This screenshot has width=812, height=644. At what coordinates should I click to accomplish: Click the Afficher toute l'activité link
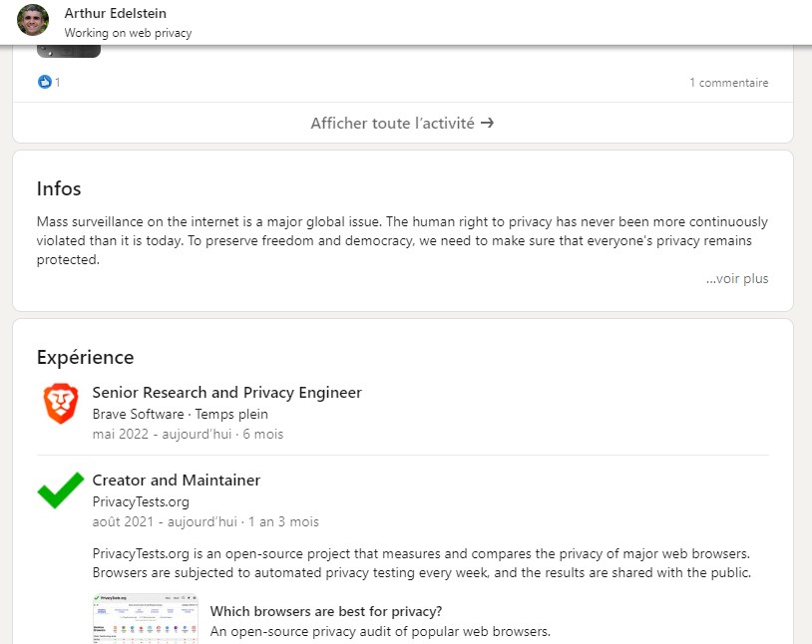point(402,124)
